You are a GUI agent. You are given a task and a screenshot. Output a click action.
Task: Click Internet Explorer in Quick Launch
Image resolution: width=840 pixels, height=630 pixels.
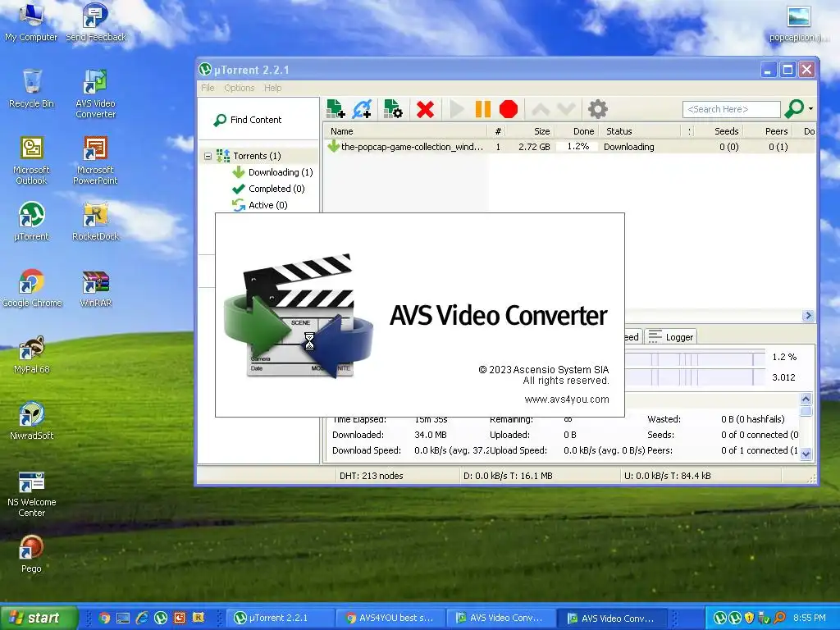pos(141,619)
